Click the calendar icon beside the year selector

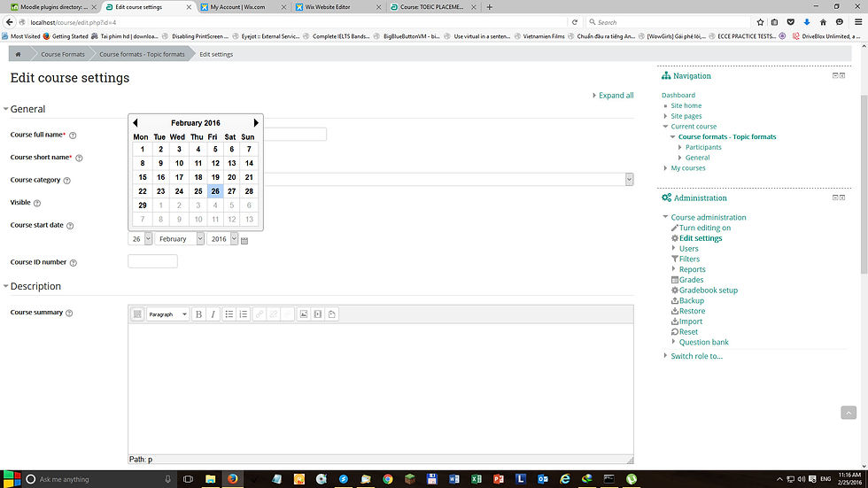click(x=244, y=240)
